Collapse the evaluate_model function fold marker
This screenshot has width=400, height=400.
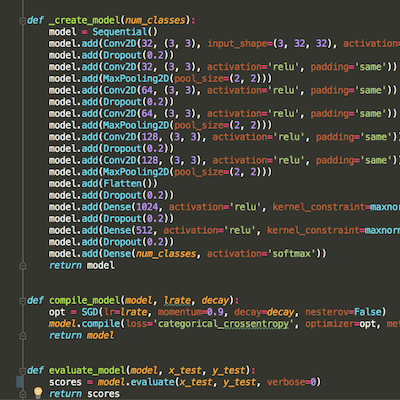(x=23, y=371)
